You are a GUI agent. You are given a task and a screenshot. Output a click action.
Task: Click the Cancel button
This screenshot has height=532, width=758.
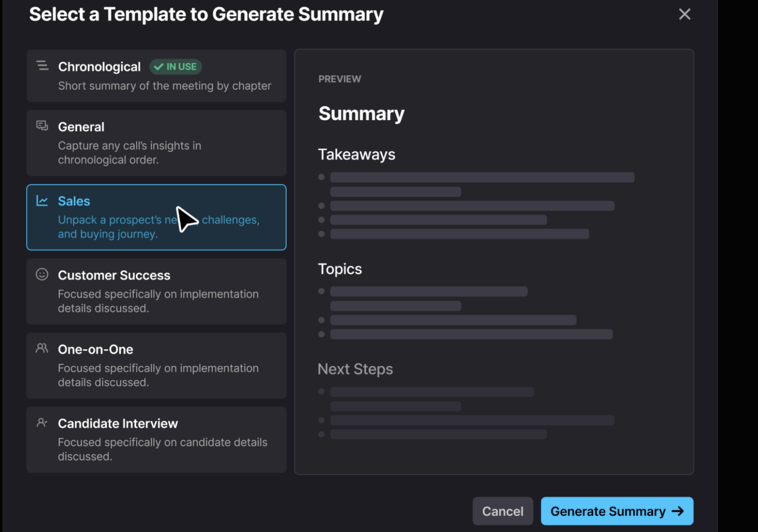point(503,511)
